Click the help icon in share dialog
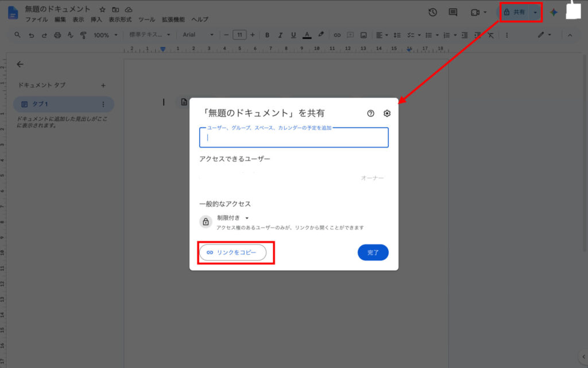Image resolution: width=588 pixels, height=368 pixels. click(x=370, y=113)
